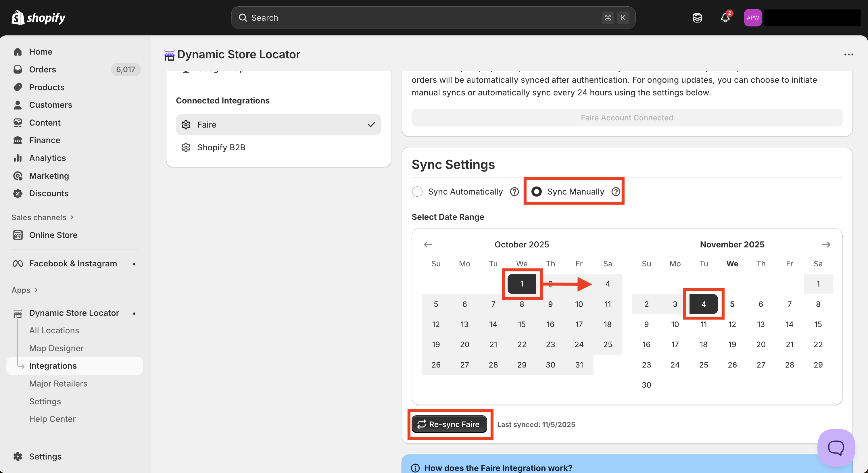Click help icon beside Sync Automatically
This screenshot has height=473, width=868.
pos(514,192)
